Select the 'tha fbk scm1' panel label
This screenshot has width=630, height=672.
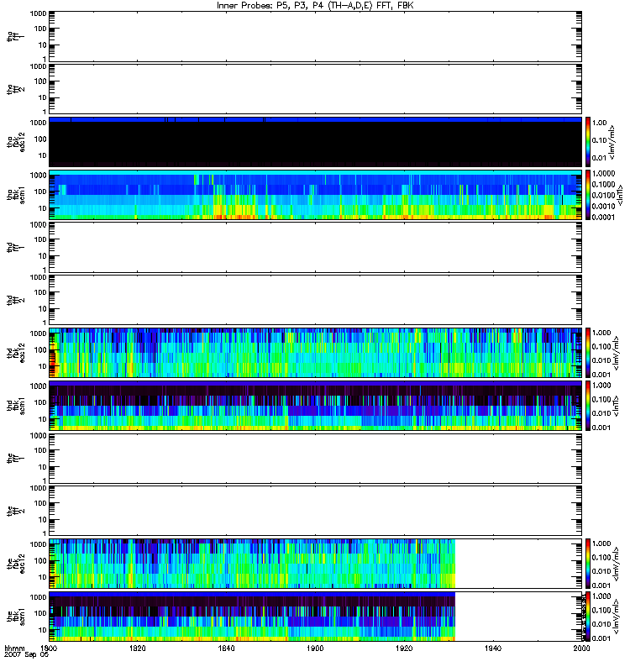pos(15,195)
